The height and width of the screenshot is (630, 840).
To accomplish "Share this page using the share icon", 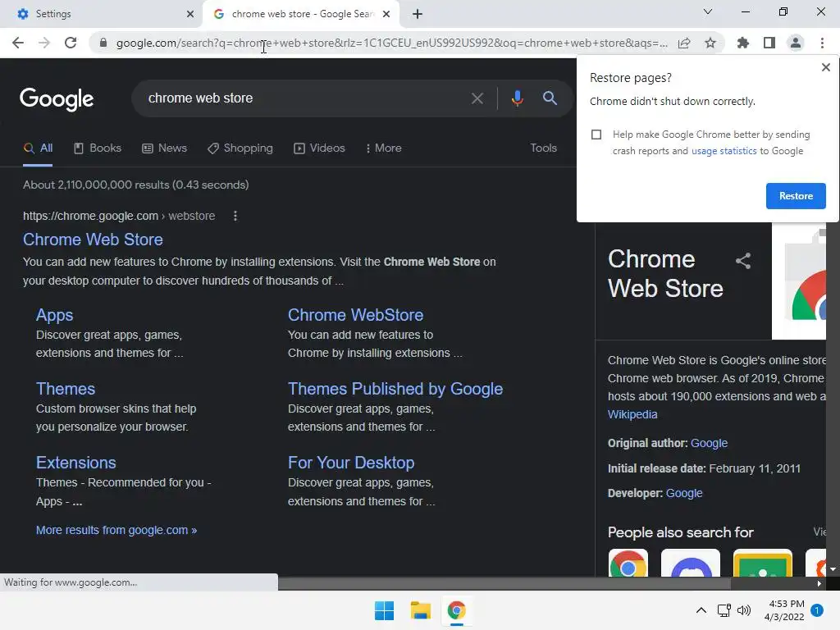I will [684, 43].
